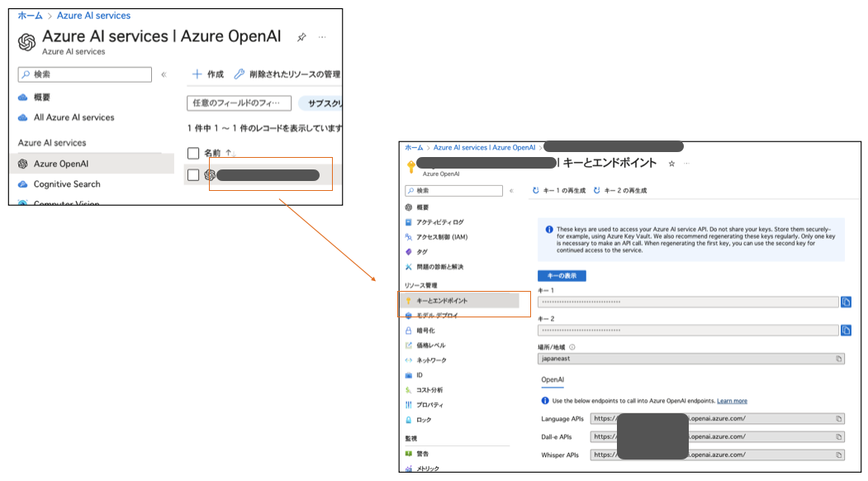
Task: Click the Whisper APIs endpoint field
Action: point(718,455)
